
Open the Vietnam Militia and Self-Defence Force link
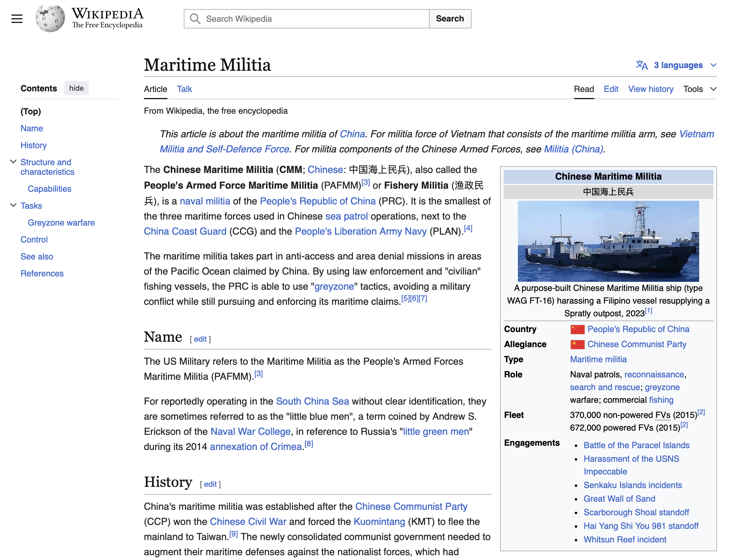point(224,149)
